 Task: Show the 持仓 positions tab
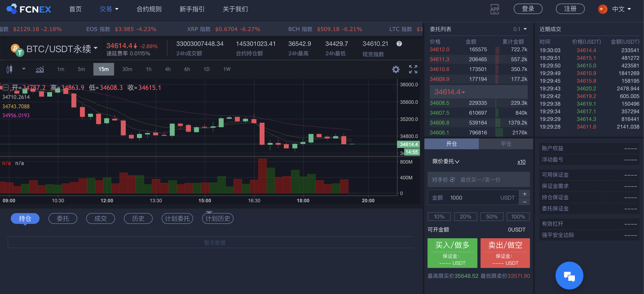tap(25, 218)
